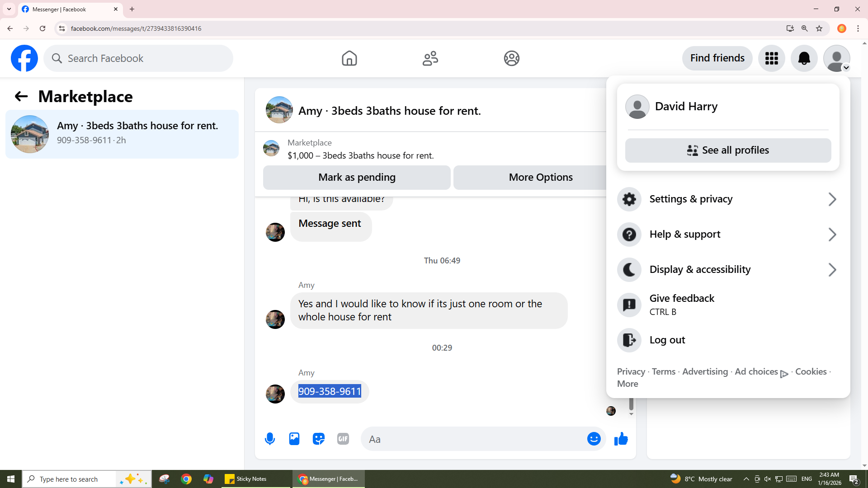Open the sticker picker icon
The width and height of the screenshot is (868, 488).
tap(319, 439)
